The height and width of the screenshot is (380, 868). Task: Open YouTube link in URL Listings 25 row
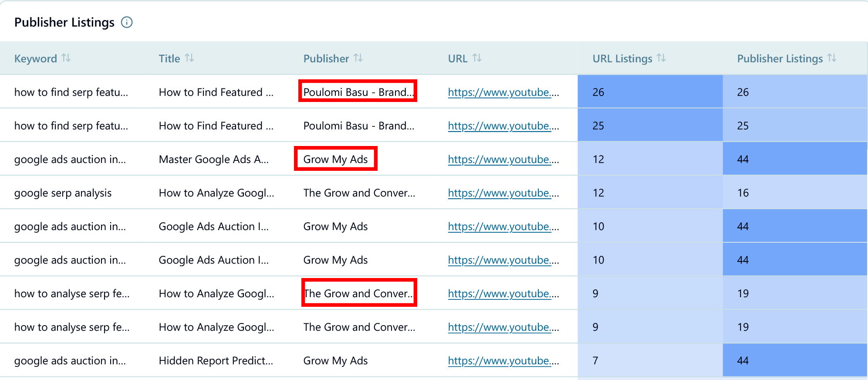(503, 126)
